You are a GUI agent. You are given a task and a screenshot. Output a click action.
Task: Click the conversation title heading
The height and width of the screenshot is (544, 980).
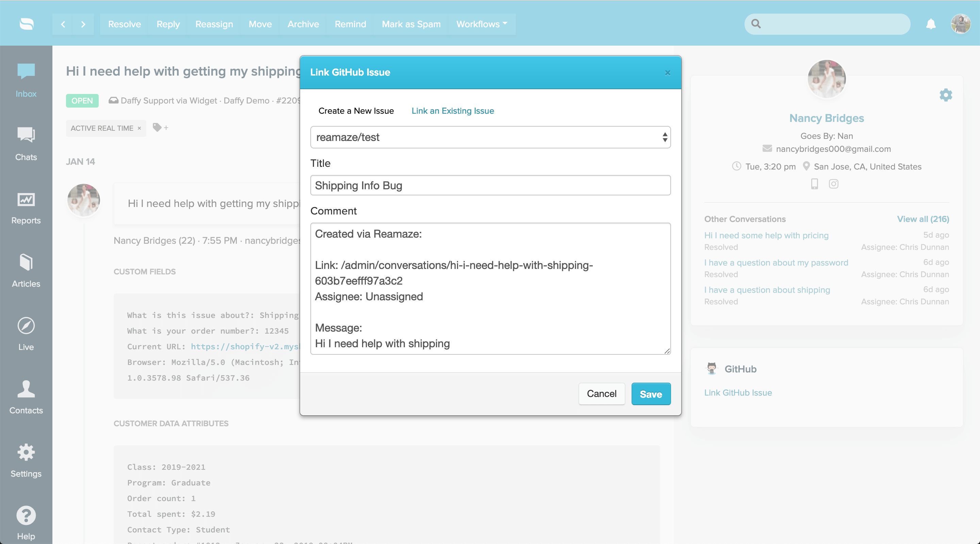point(183,71)
